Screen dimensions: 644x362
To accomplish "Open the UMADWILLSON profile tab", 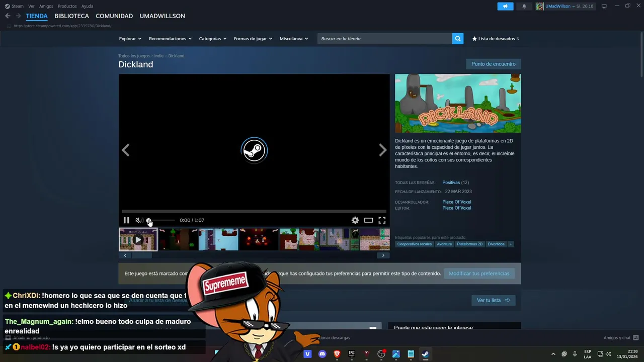I will coord(162,16).
